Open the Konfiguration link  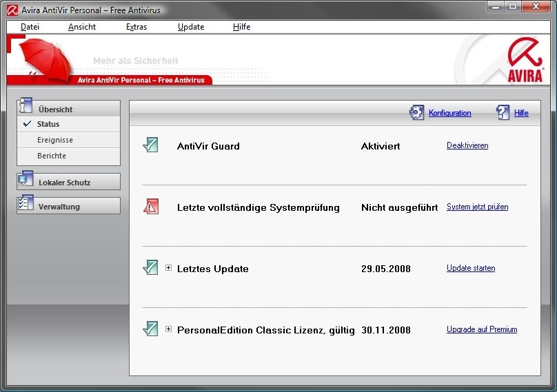click(449, 113)
